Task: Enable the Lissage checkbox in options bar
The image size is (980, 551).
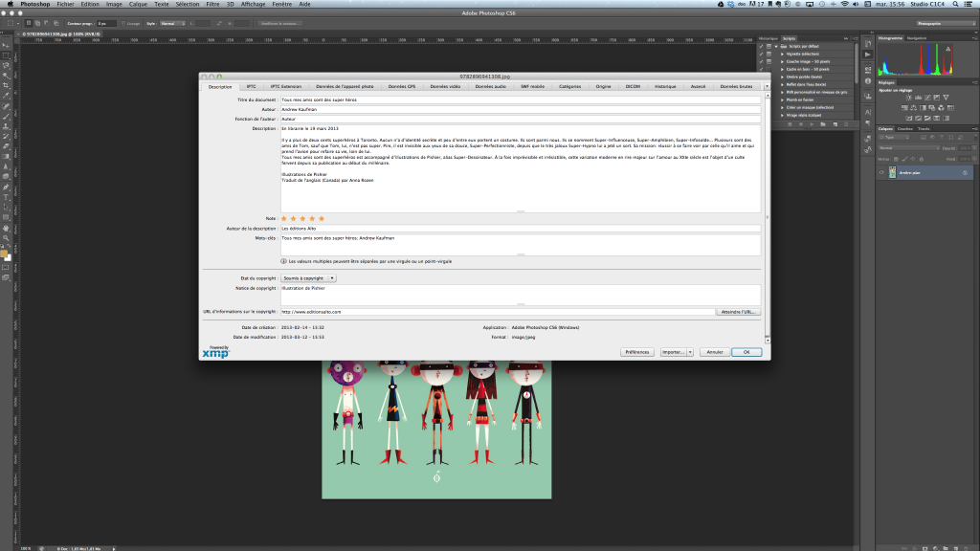Action: coord(123,24)
